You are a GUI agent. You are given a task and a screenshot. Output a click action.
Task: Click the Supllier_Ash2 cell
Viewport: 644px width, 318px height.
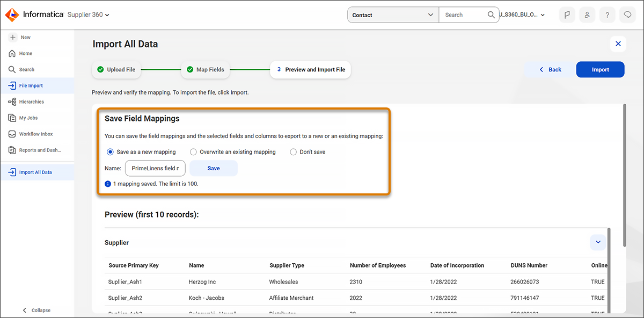pos(125,298)
